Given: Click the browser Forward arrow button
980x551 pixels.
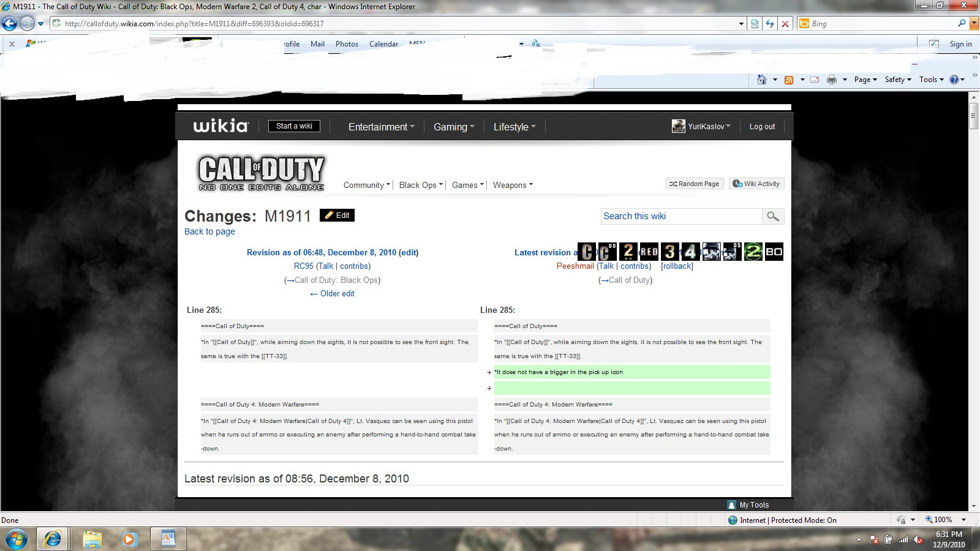Looking at the screenshot, I should (27, 24).
